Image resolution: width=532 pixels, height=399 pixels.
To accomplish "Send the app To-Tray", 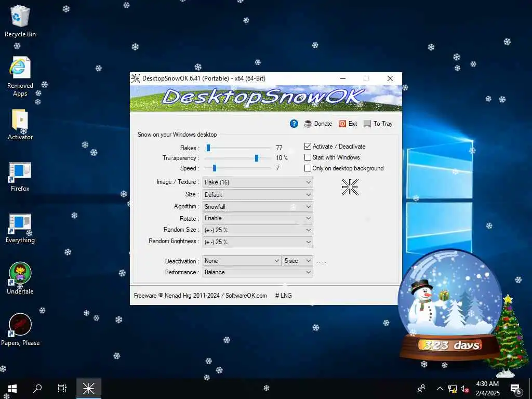I will [x=378, y=124].
